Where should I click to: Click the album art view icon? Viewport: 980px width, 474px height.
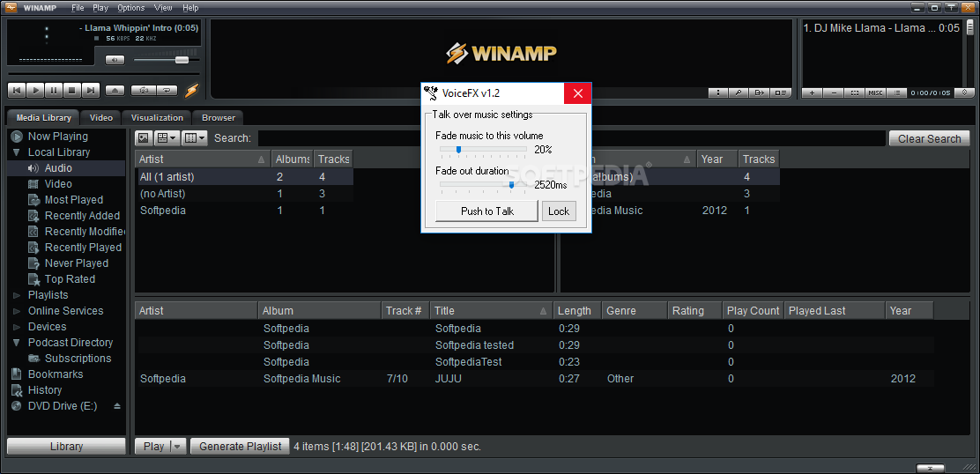(143, 138)
